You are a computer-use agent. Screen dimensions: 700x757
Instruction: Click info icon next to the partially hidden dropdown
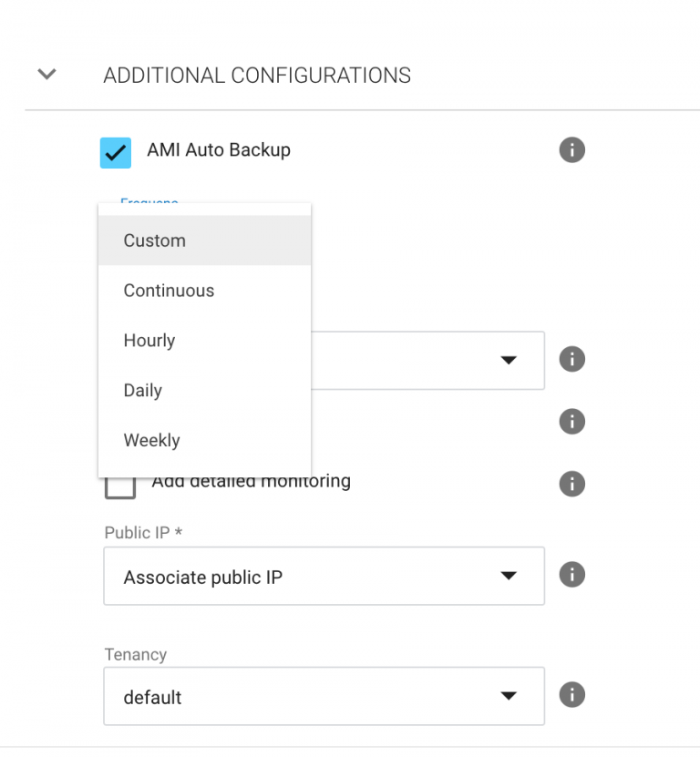click(x=571, y=360)
